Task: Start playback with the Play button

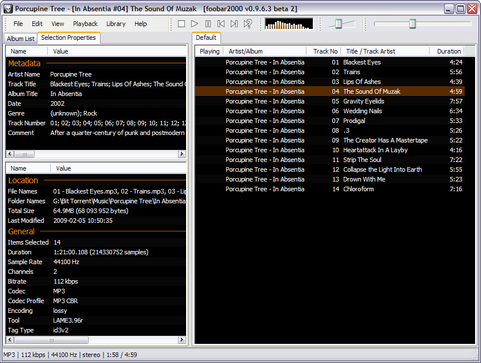Action: pyautogui.click(x=195, y=24)
